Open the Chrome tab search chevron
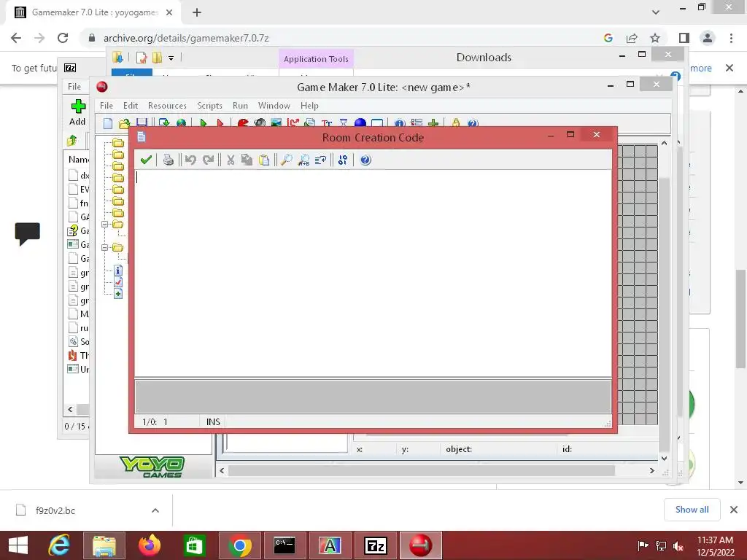This screenshot has height=560, width=747. click(656, 12)
